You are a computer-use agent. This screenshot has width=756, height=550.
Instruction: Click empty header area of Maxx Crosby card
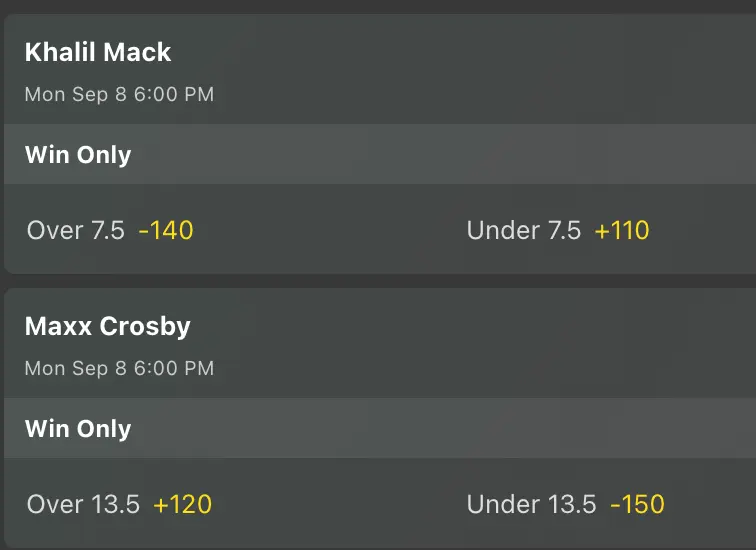[x=500, y=344]
